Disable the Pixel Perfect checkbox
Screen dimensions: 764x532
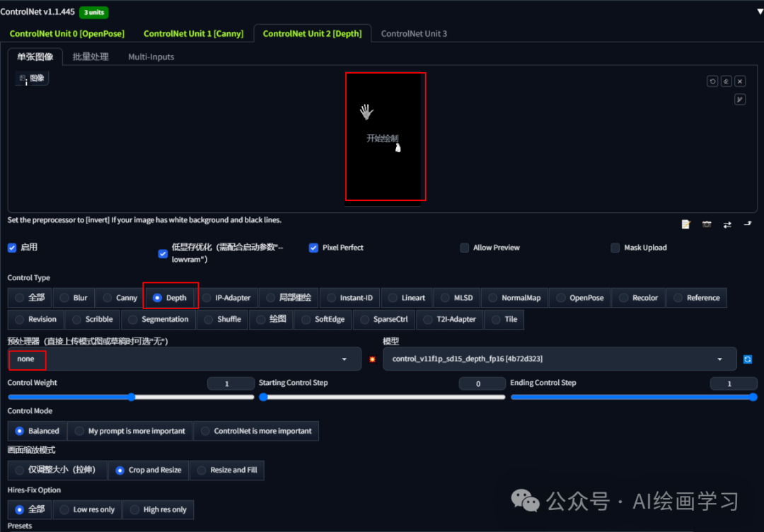[x=313, y=248]
